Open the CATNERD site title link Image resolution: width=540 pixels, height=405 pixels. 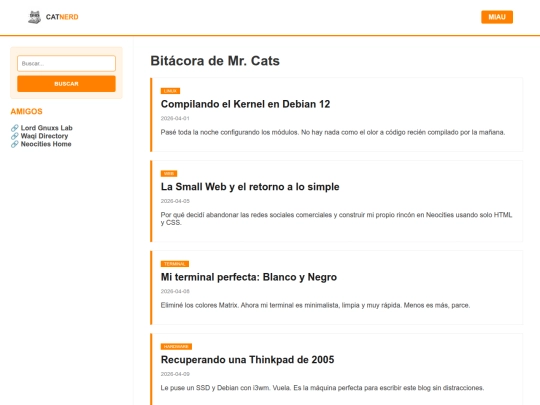pos(62,17)
